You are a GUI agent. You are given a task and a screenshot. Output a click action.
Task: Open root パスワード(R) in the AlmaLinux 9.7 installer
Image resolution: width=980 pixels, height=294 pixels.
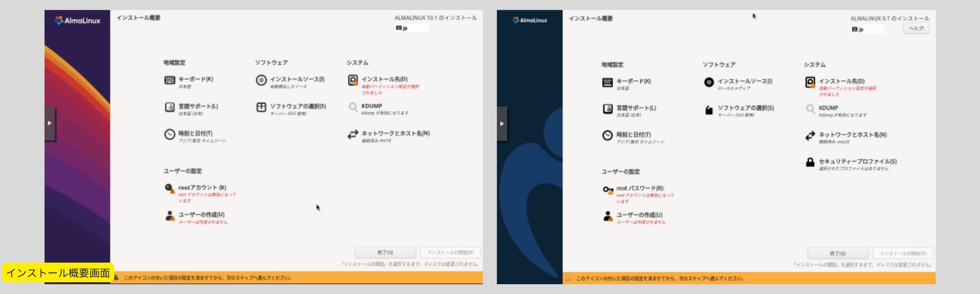[638, 194]
